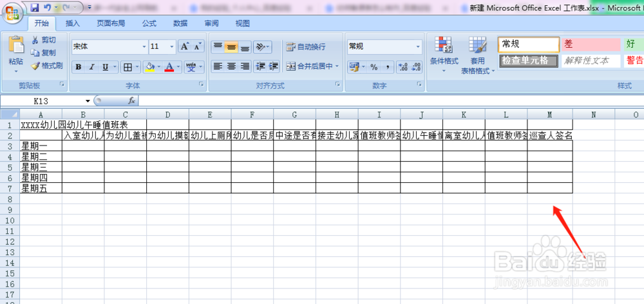The image size is (644, 304).
Task: Click the 自动换行 wrap text button
Action: 306,47
